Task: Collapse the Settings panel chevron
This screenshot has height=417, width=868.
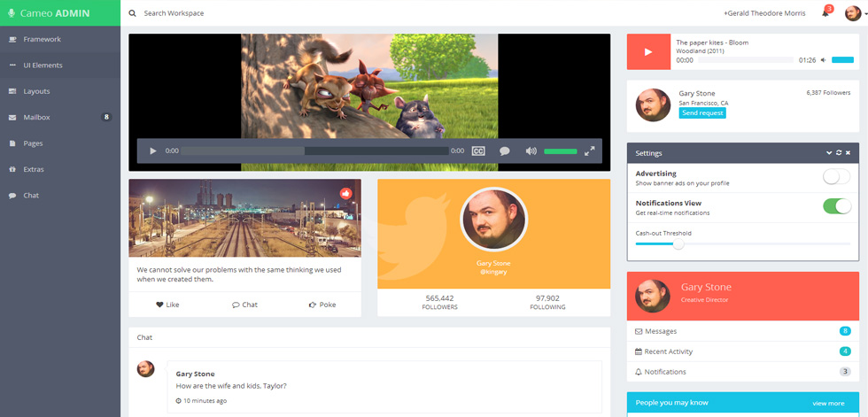Action: [x=829, y=152]
